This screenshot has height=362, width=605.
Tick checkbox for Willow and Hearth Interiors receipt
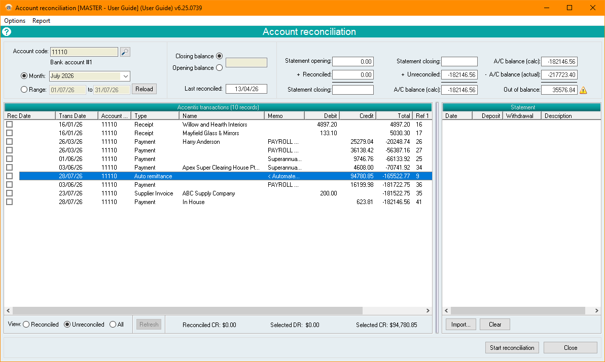point(9,124)
